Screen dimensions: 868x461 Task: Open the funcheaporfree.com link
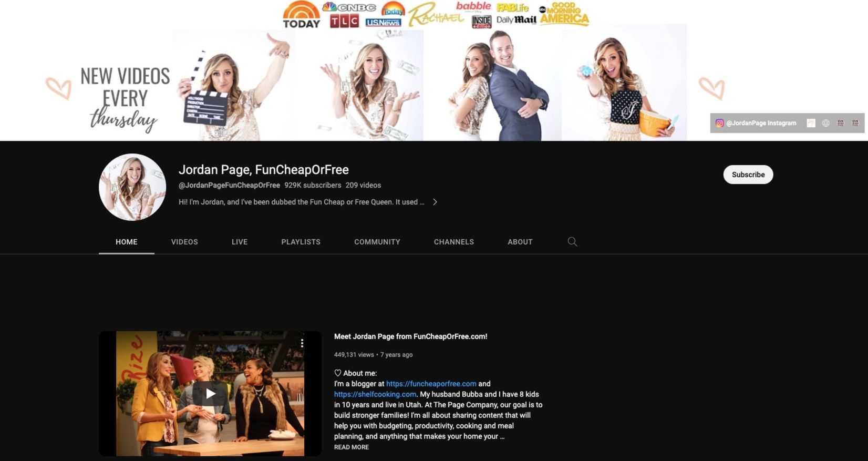431,384
